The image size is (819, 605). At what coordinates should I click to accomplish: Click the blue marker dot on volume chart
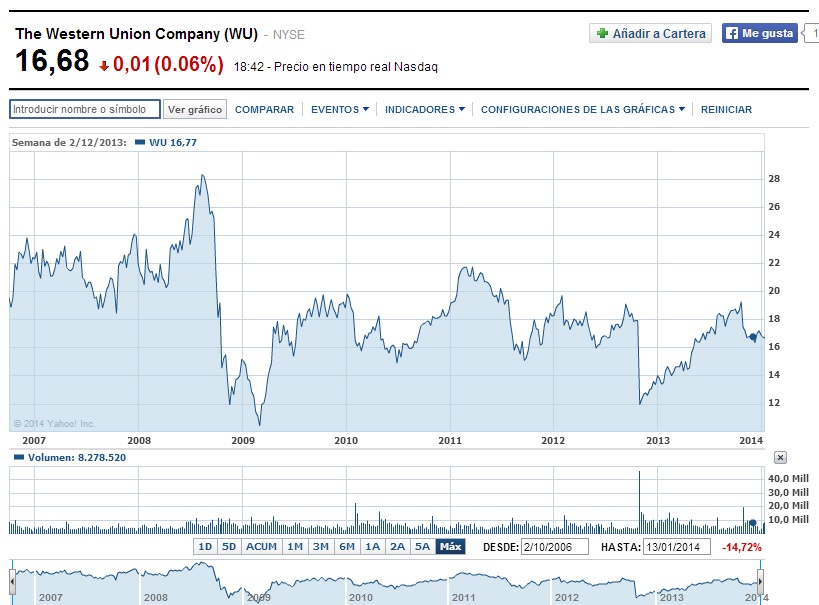pos(753,522)
